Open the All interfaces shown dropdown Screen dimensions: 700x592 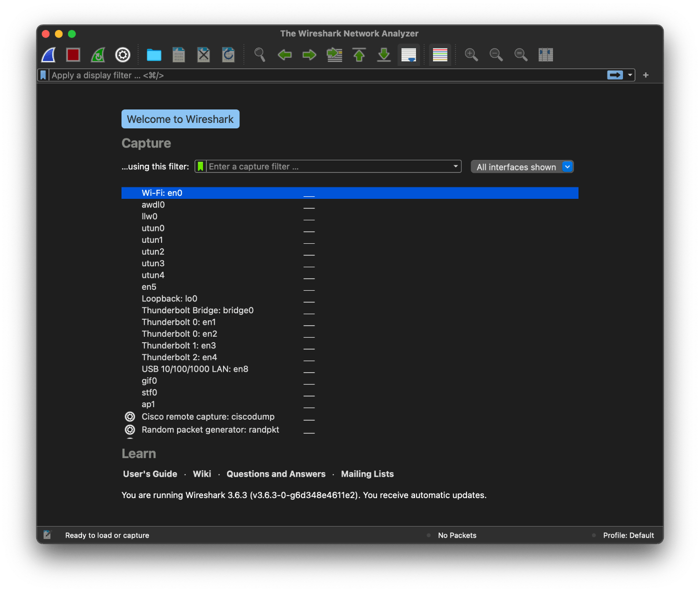567,166
